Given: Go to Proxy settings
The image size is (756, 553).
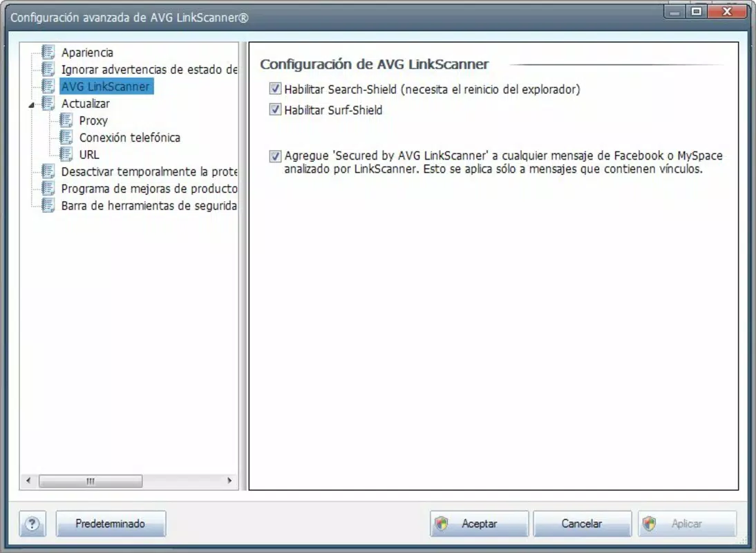Looking at the screenshot, I should tap(93, 120).
